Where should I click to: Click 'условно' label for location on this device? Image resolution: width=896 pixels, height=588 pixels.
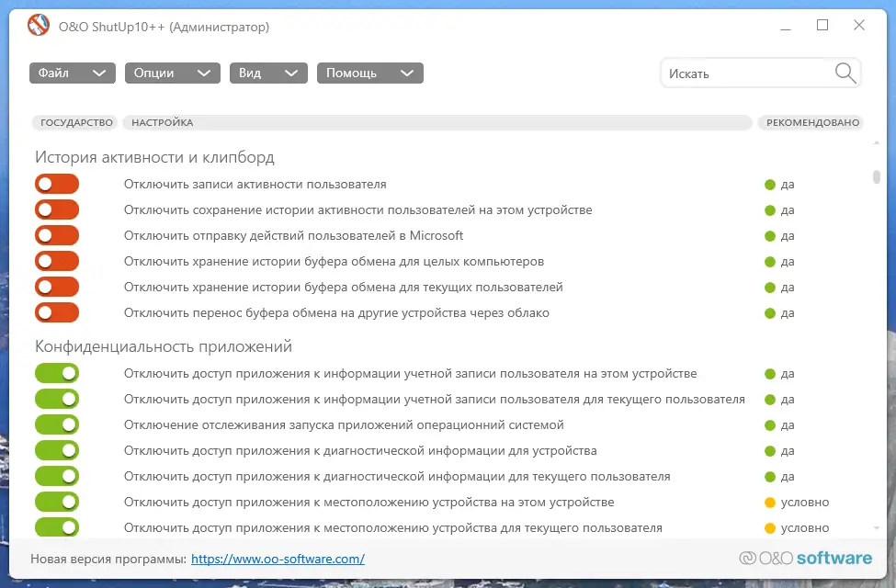(x=805, y=503)
